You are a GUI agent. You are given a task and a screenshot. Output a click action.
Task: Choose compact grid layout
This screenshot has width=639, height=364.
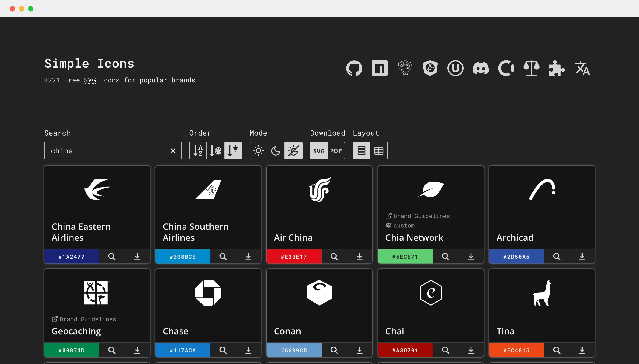379,150
